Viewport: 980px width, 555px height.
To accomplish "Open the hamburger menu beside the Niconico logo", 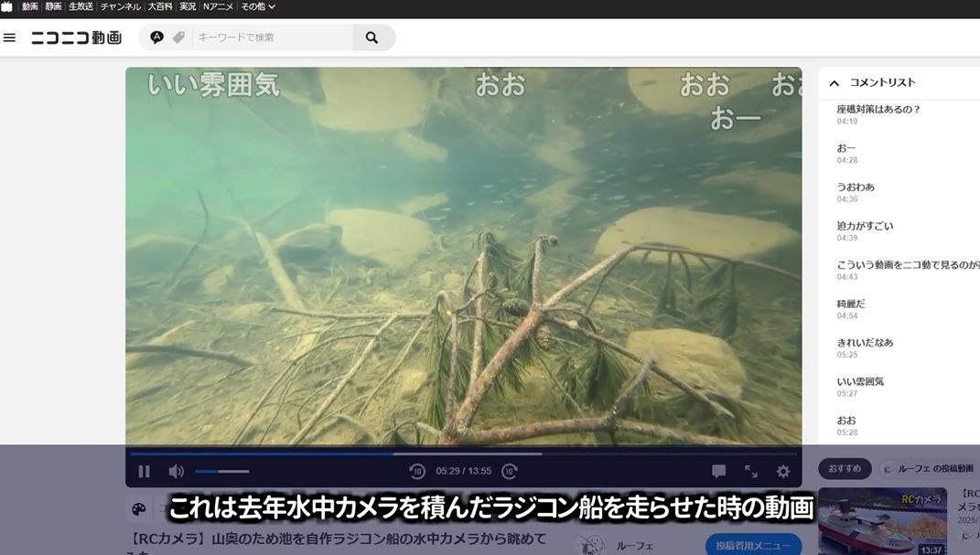I will point(10,37).
